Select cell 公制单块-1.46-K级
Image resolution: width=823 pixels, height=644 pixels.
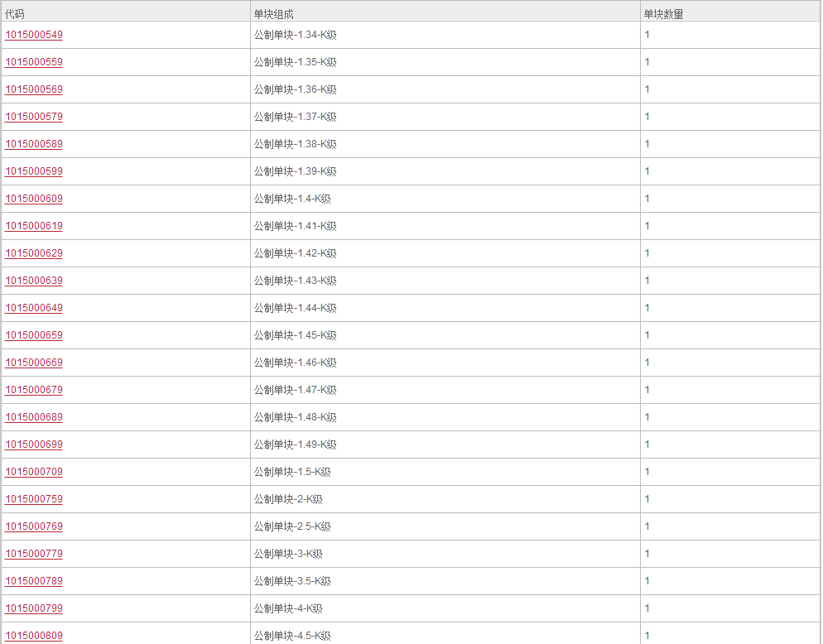point(445,363)
